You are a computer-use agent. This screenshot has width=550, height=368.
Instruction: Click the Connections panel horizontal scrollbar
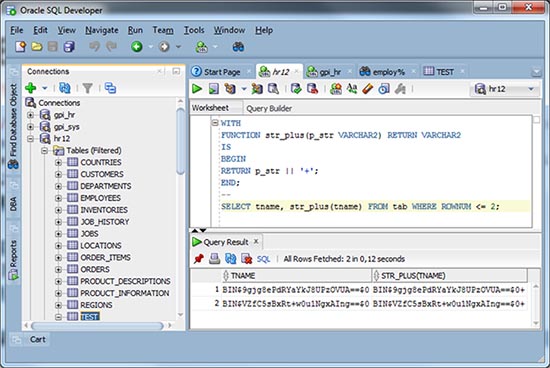click(x=98, y=326)
